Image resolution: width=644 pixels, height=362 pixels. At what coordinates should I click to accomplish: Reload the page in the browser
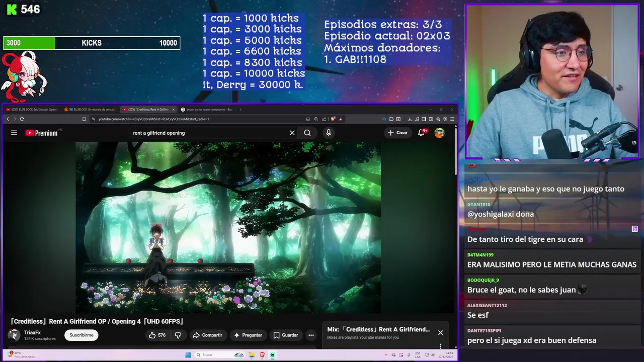pyautogui.click(x=22, y=119)
